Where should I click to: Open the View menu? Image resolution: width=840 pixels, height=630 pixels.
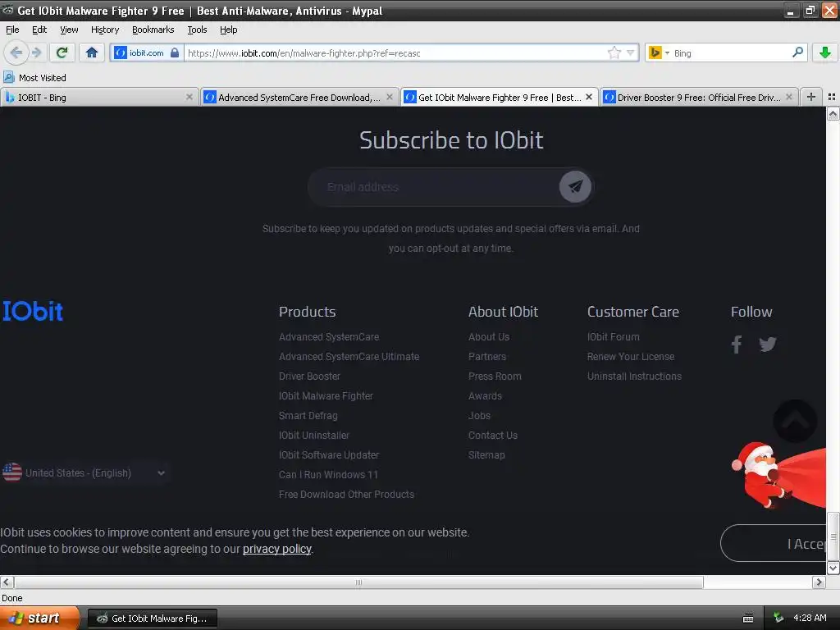pos(69,30)
